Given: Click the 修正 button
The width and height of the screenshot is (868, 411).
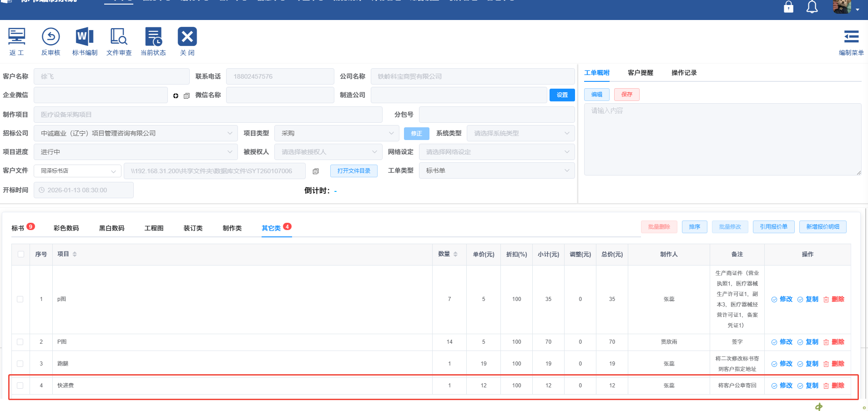Looking at the screenshot, I should point(417,133).
